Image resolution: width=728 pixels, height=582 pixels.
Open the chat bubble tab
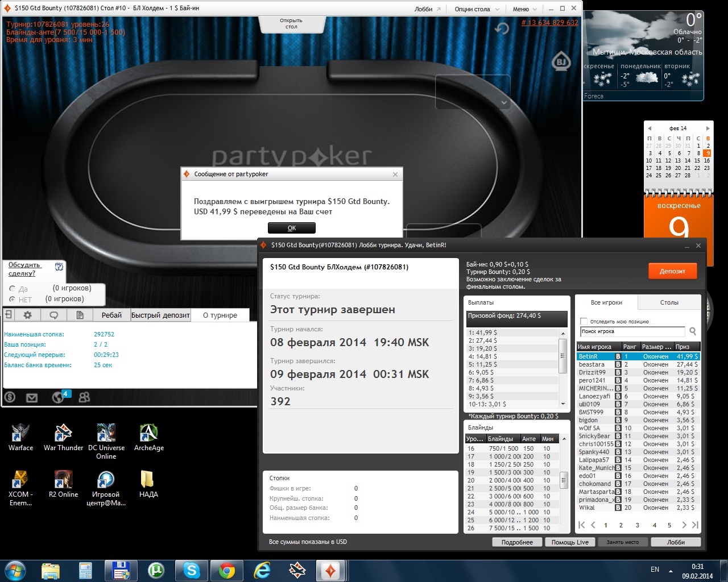click(x=54, y=315)
